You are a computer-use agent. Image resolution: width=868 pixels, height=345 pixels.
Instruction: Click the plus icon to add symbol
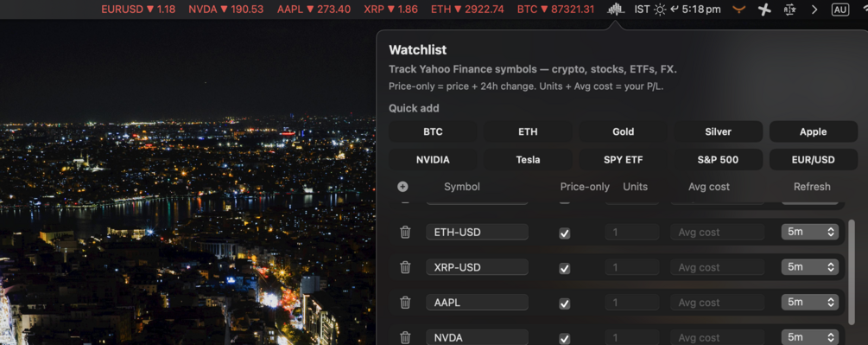(x=402, y=187)
